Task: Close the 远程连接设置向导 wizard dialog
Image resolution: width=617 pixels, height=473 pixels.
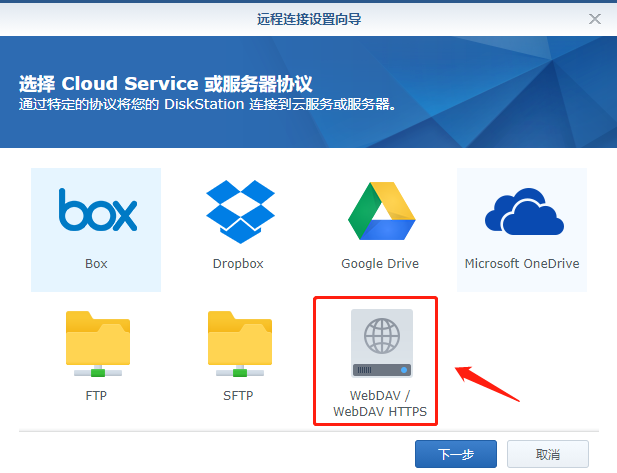Action: pyautogui.click(x=595, y=18)
